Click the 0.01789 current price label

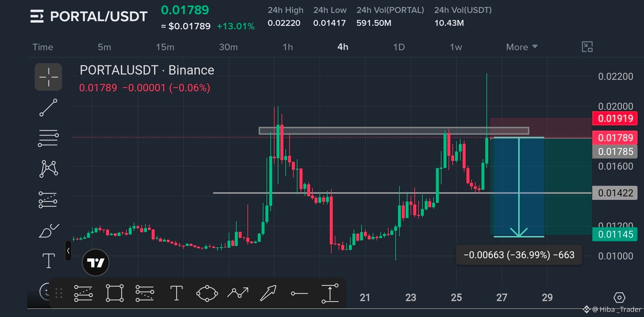point(615,138)
